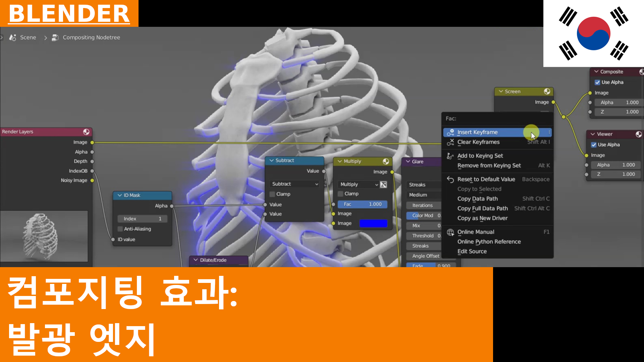Viewport: 644px width, 362px height.
Task: Choose Copy as New Driver
Action: [x=497, y=218]
